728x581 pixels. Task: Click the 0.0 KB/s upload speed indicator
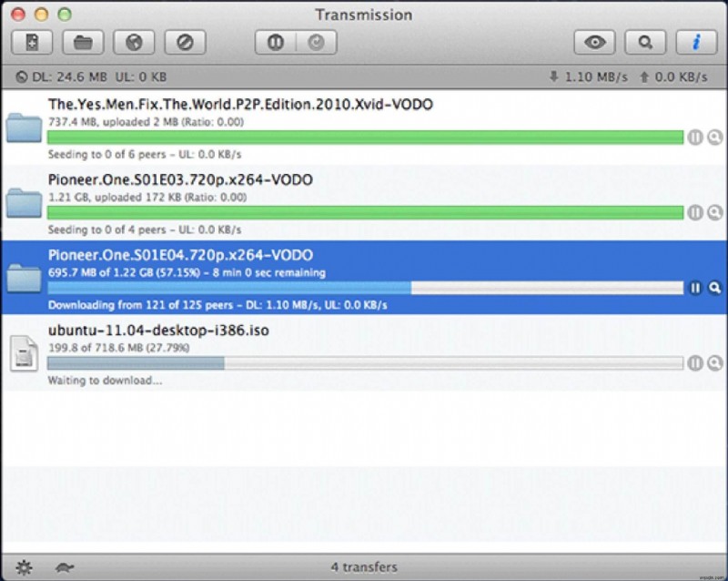pos(673,76)
